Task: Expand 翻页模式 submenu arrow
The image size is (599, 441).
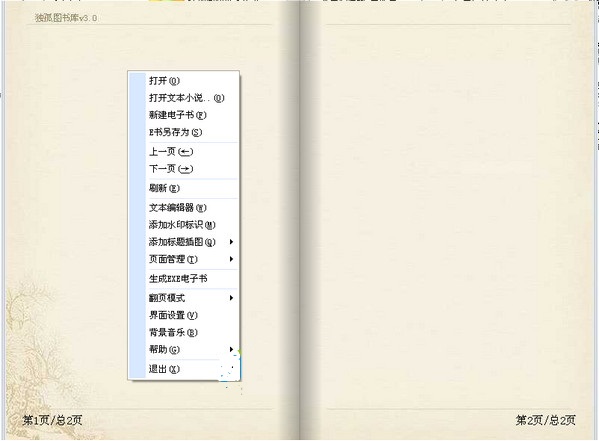Action: point(231,298)
